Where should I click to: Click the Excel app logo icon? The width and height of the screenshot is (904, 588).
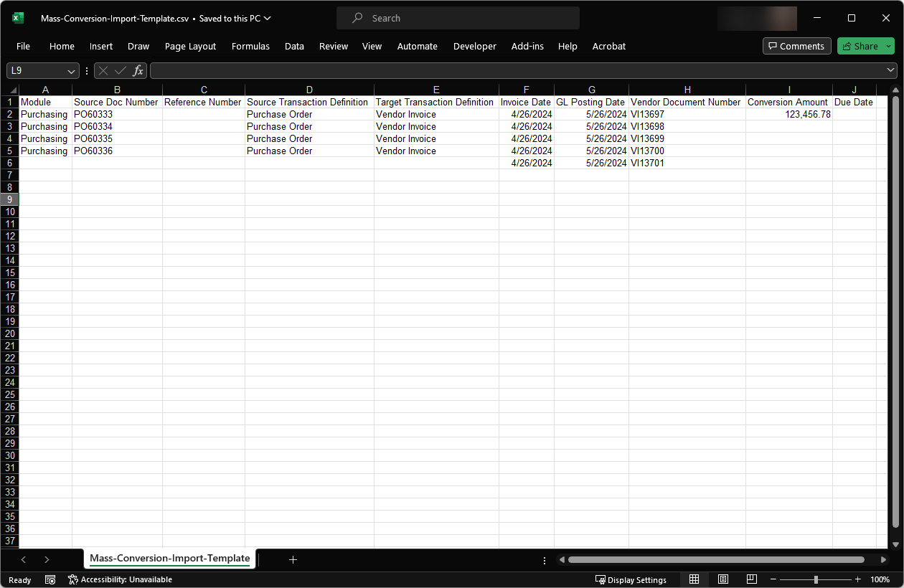[x=18, y=19]
